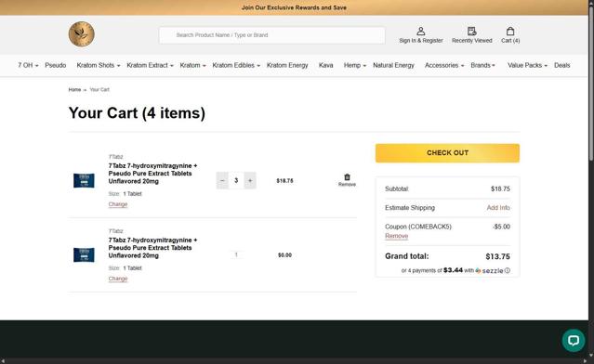Increase quantity of first 7Tabz item
The height and width of the screenshot is (364, 594).
click(x=250, y=180)
